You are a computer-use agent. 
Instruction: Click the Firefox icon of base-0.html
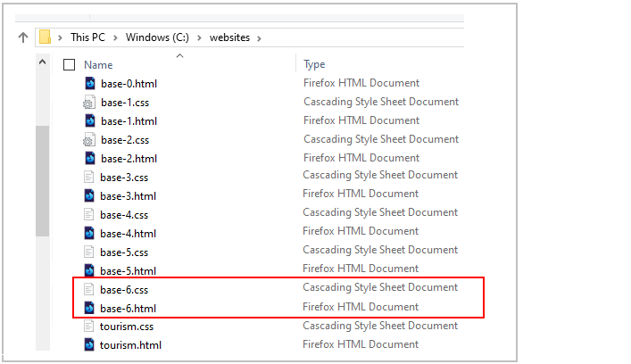[90, 83]
